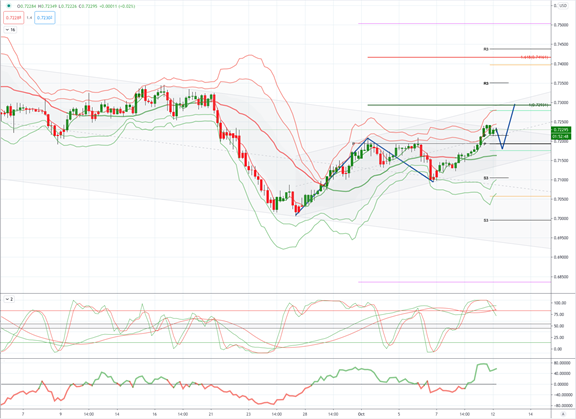
Task: Click the countdown timer label on price axis
Action: pos(561,136)
